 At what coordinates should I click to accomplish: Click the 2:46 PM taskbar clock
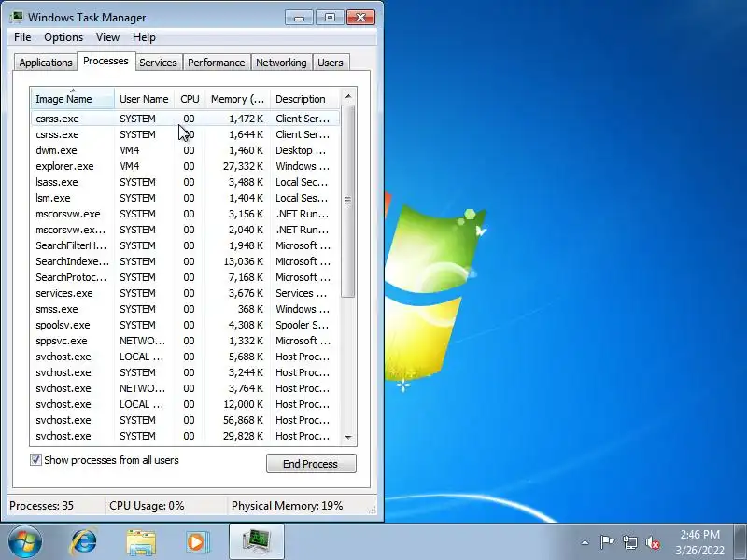coord(699,534)
